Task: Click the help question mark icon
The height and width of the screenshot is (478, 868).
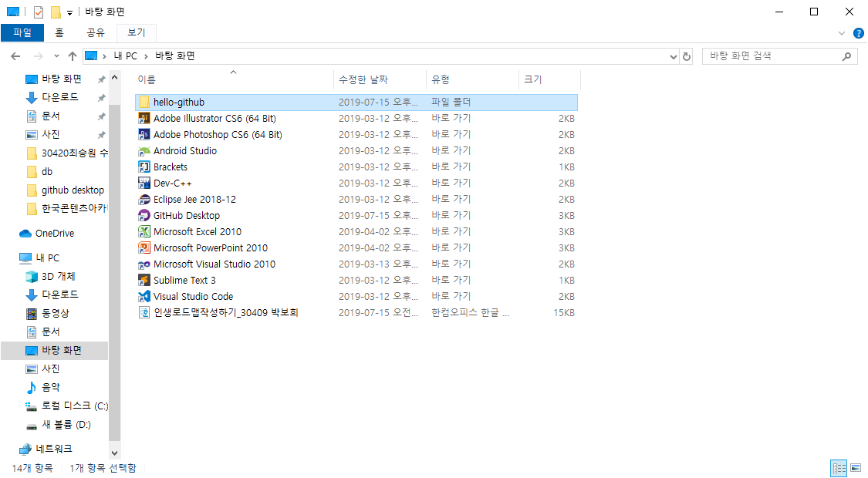Action: [x=859, y=33]
